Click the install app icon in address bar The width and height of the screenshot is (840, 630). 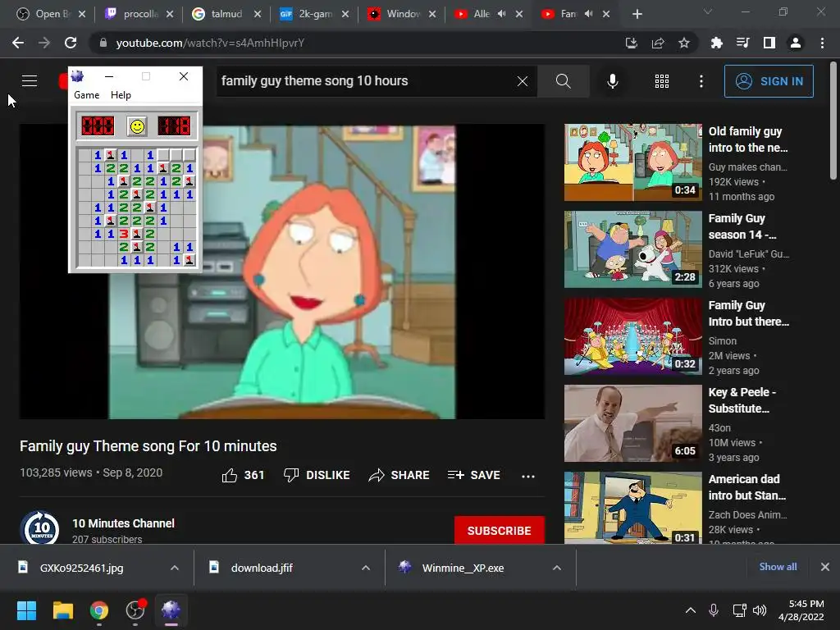(x=632, y=43)
